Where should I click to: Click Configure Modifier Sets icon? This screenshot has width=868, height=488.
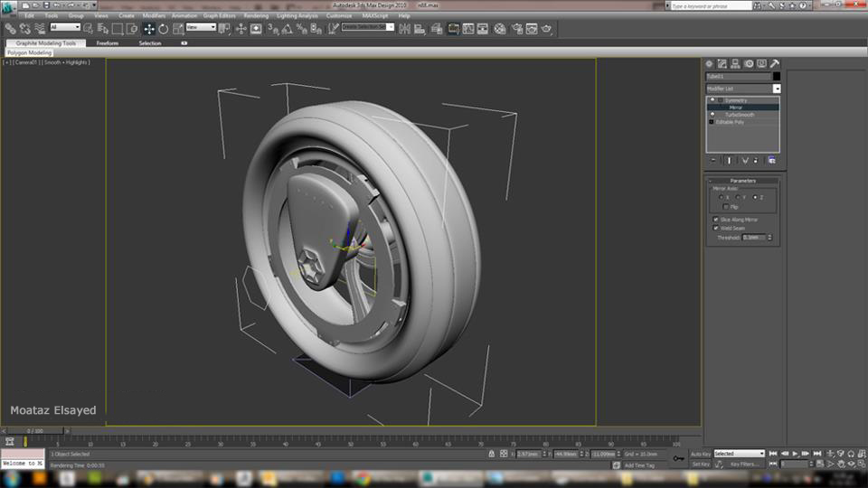pyautogui.click(x=771, y=161)
